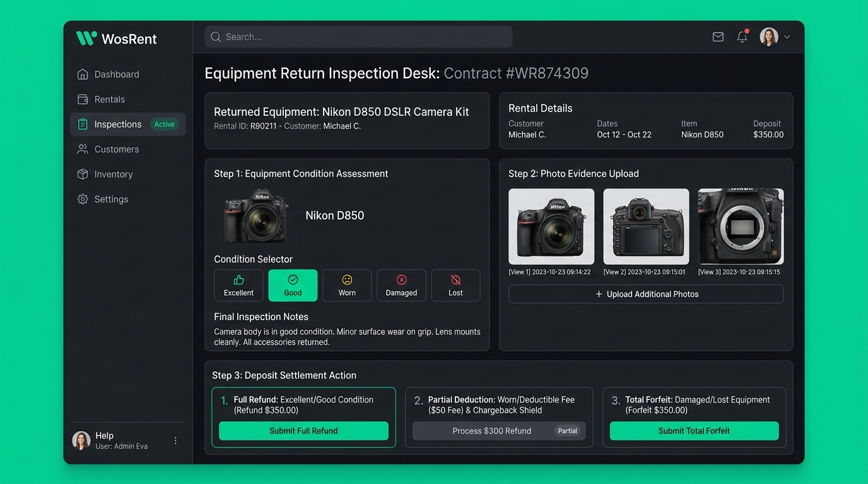Open the View 2 camera photo
The image size is (868, 484).
point(646,227)
